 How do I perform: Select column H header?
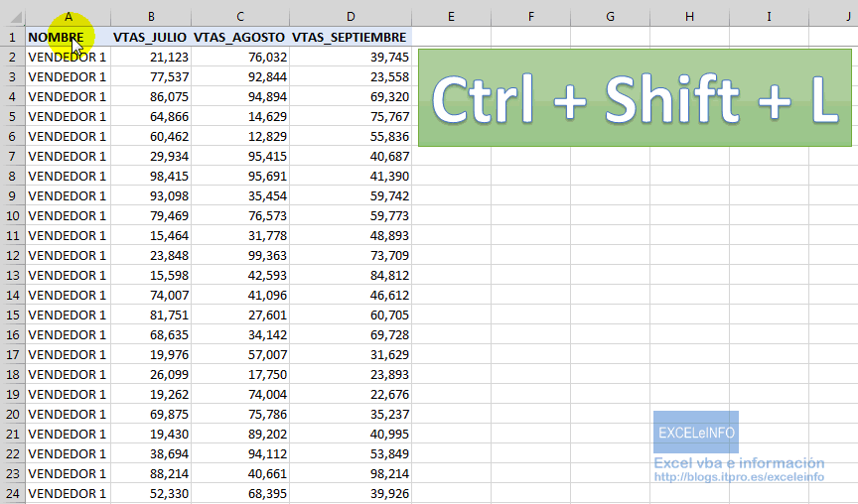tap(689, 17)
